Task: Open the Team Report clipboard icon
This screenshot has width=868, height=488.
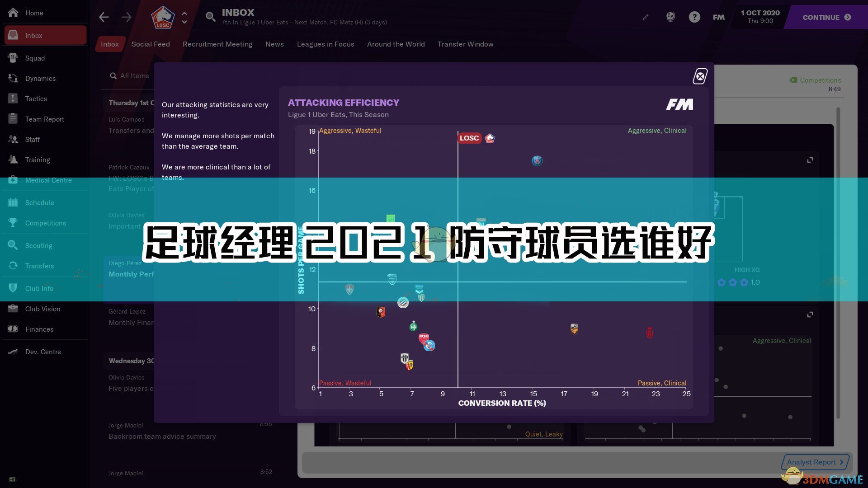Action: 13,119
